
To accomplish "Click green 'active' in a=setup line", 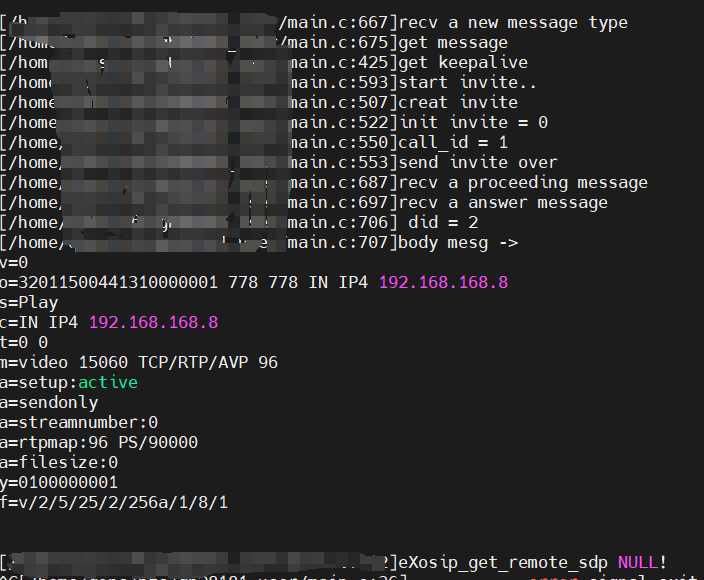I will coord(108,382).
